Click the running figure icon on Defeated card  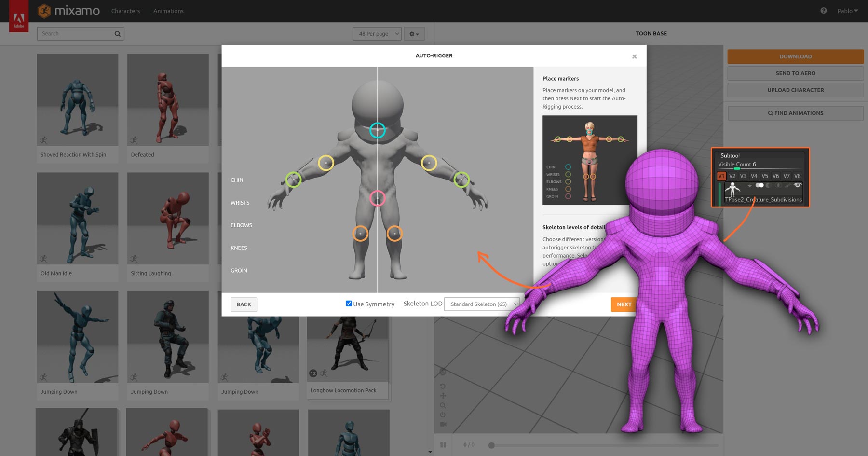click(x=134, y=140)
